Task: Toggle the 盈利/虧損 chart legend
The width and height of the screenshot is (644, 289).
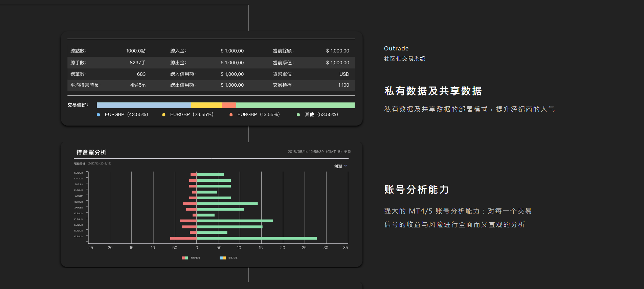Action: pyautogui.click(x=191, y=258)
